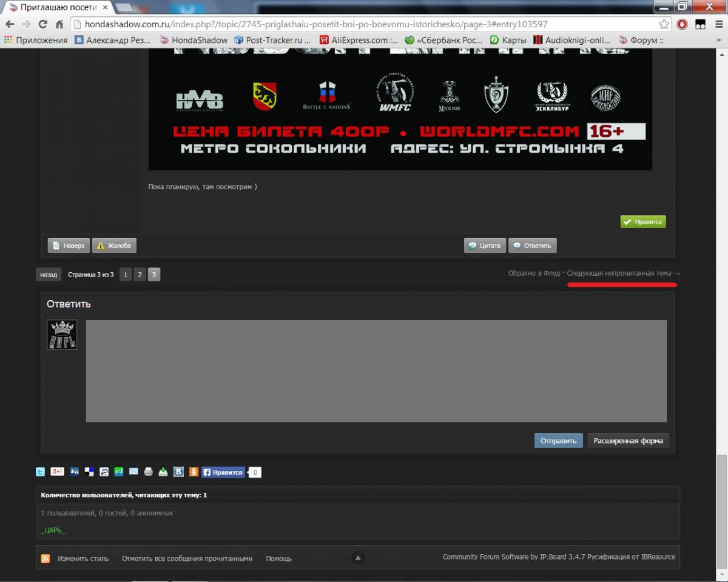Click the Наверх button
This screenshot has height=582, width=728.
[x=69, y=246]
